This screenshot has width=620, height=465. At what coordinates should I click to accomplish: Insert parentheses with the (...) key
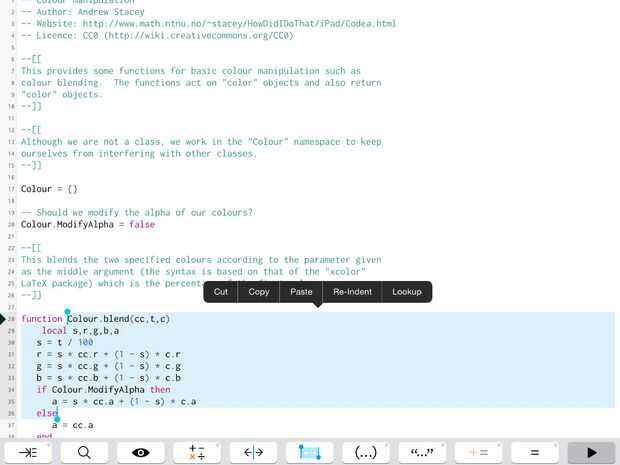[x=366, y=452]
